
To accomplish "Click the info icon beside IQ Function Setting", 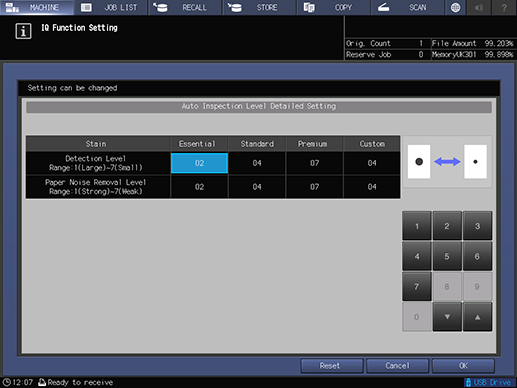I will 23,31.
